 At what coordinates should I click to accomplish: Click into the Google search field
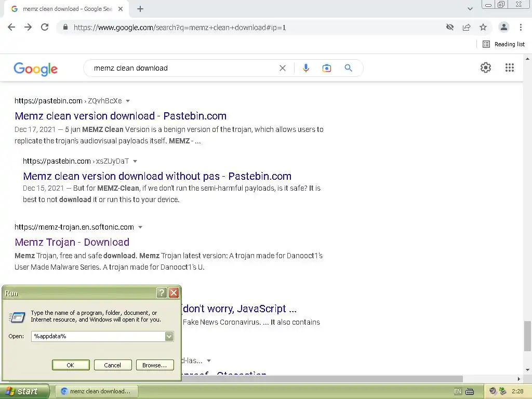coord(183,68)
